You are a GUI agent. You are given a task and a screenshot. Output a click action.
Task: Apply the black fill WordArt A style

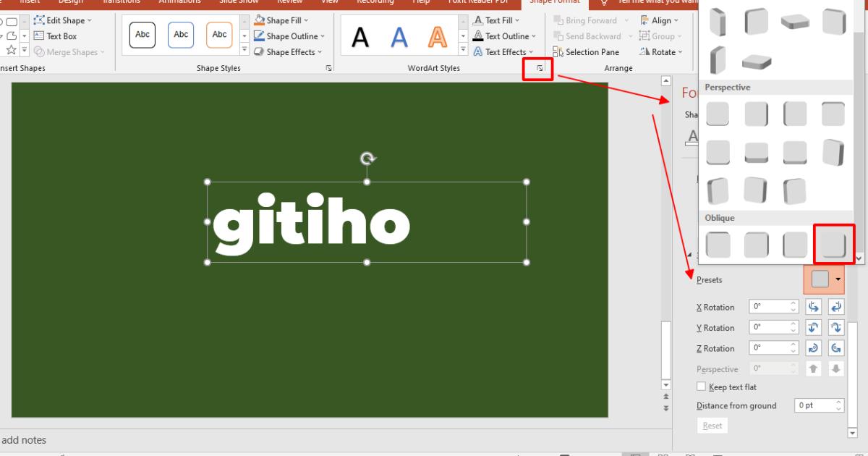(x=360, y=36)
